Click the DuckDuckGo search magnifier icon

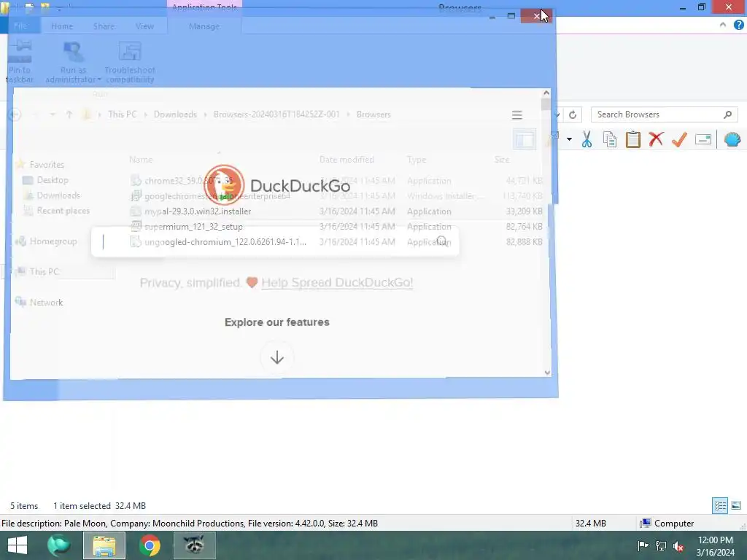[442, 241]
